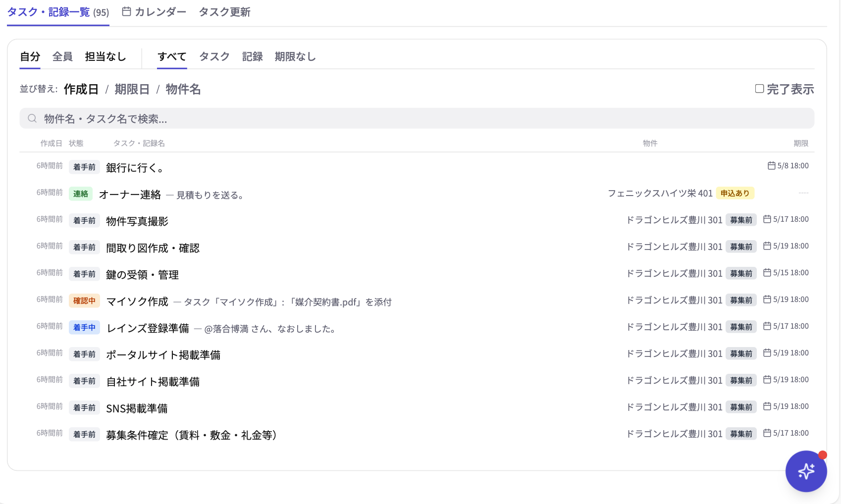Click the 確認中 status badge on マイソク作成
This screenshot has height=504, width=841.
tap(84, 301)
